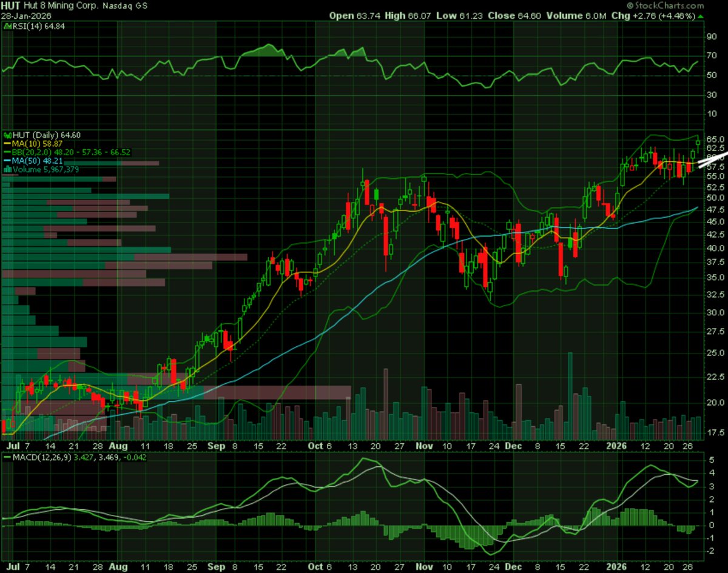This screenshot has width=728, height=573.
Task: Click the 37.5 price axis label
Action: pos(714,262)
